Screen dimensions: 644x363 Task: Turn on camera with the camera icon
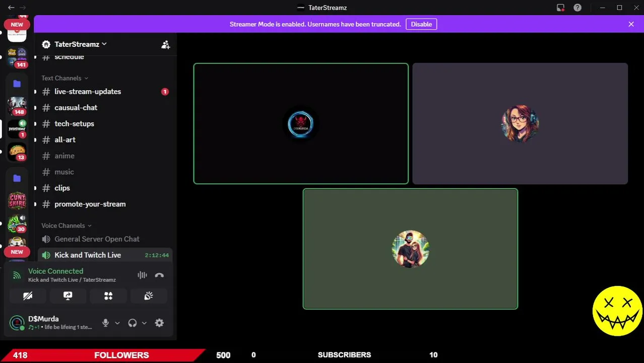28,296
